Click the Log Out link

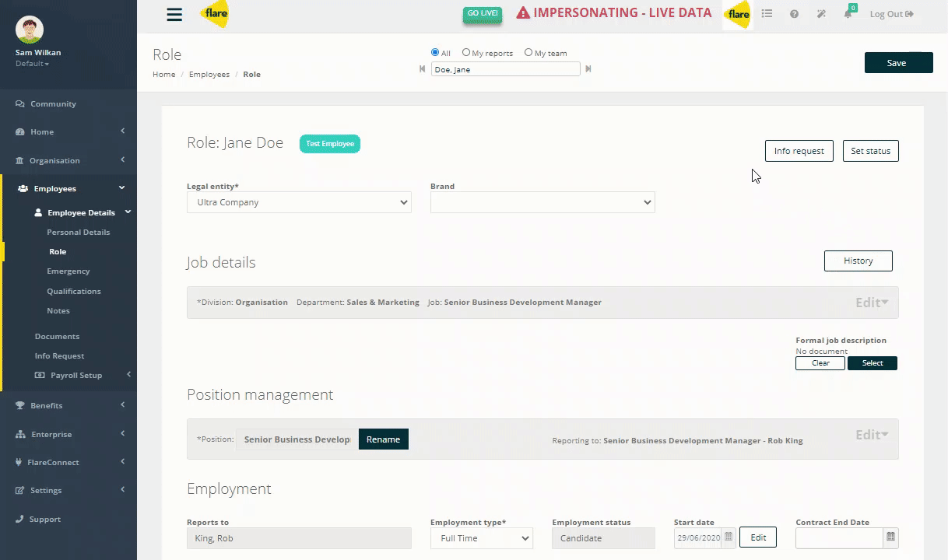click(x=892, y=14)
